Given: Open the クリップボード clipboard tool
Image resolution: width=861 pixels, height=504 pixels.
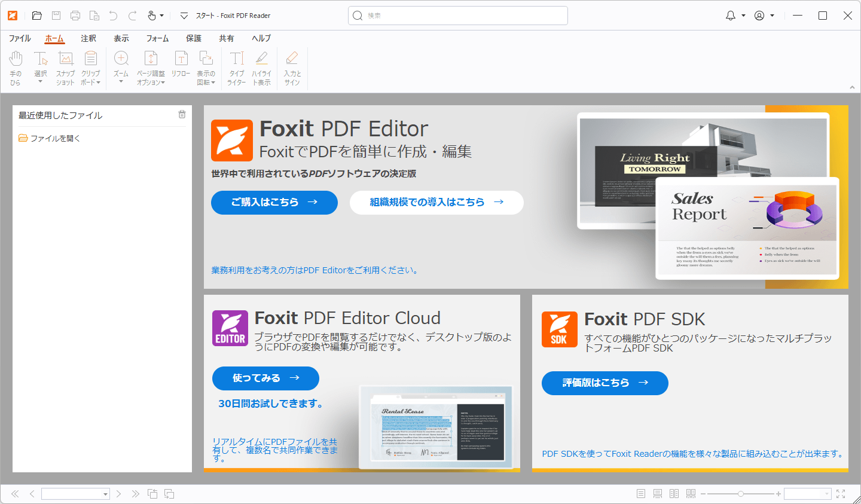Looking at the screenshot, I should pos(91,68).
